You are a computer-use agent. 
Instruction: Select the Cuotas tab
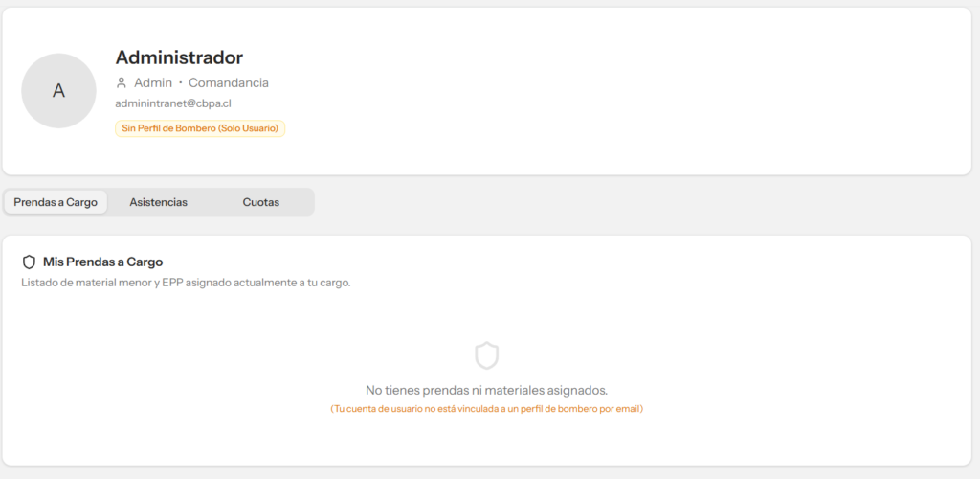pyautogui.click(x=260, y=202)
